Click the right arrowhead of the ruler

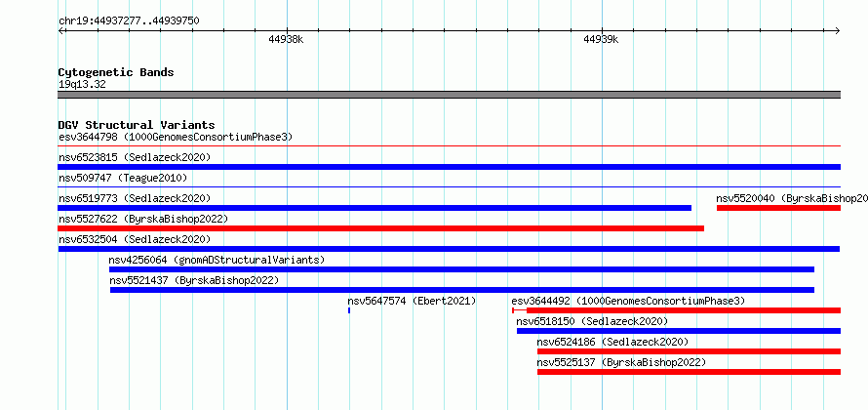pyautogui.click(x=838, y=30)
